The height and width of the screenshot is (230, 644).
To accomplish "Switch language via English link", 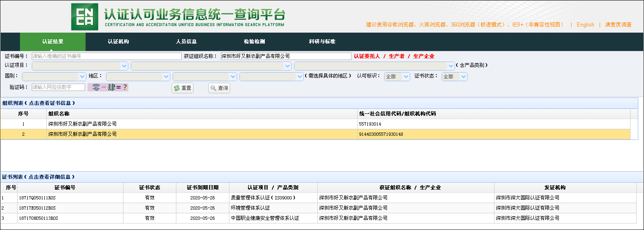I will (x=585, y=24).
